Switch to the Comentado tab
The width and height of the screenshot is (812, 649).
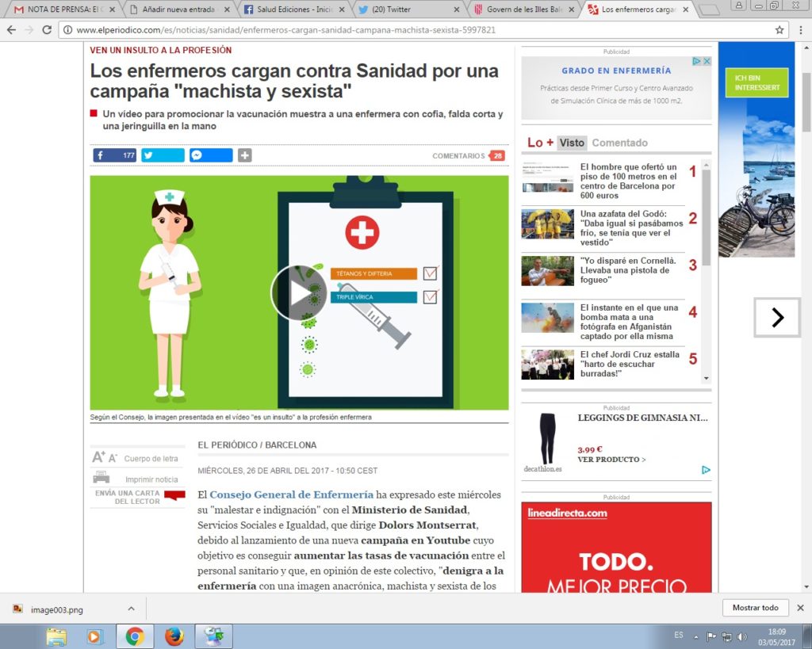click(619, 143)
